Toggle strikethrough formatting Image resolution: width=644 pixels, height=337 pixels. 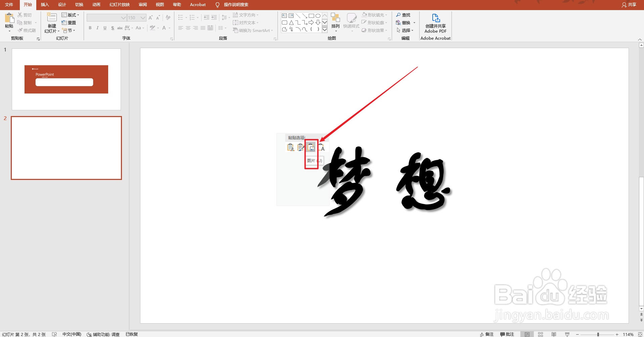click(120, 28)
